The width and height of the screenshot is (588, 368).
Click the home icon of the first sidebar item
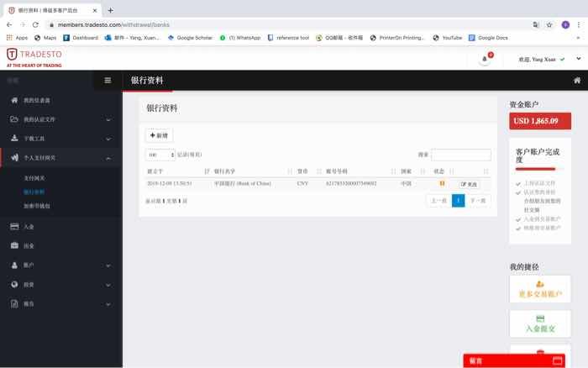pyautogui.click(x=14, y=100)
